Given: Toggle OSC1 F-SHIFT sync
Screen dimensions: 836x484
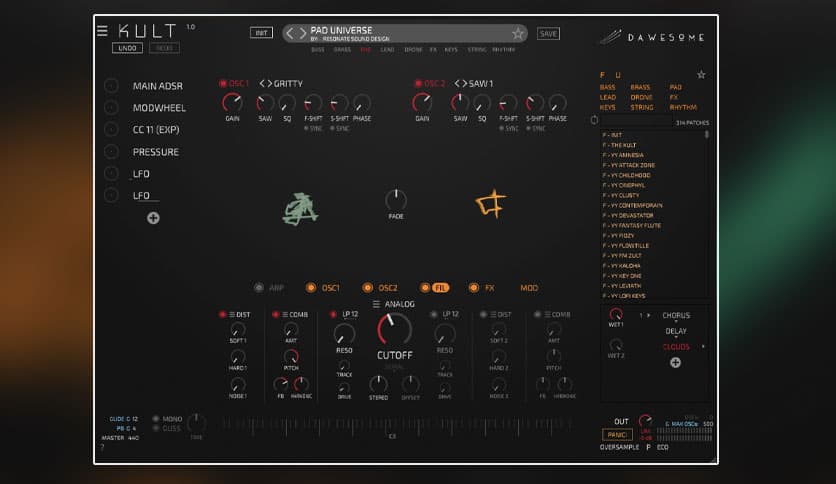Looking at the screenshot, I should click(x=307, y=128).
